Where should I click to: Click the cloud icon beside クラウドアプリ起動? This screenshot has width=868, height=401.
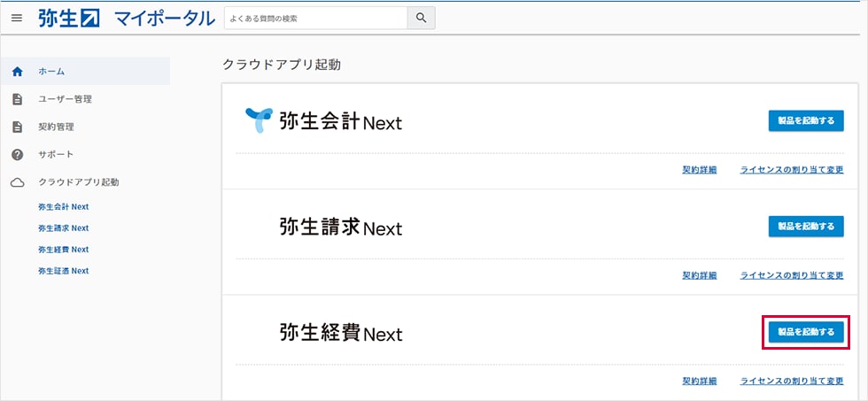point(17,182)
